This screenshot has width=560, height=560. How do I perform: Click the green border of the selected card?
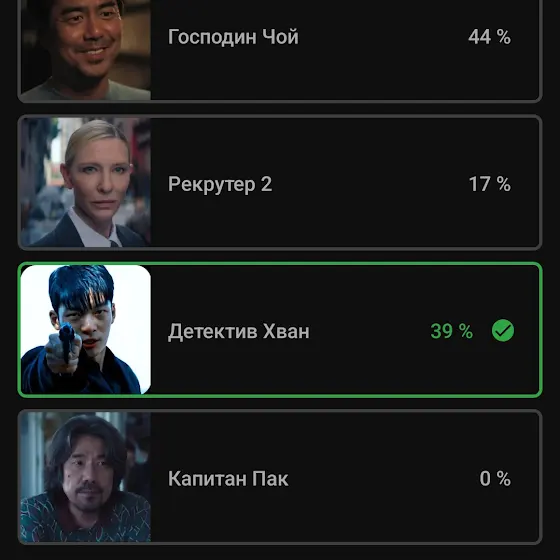point(280,264)
